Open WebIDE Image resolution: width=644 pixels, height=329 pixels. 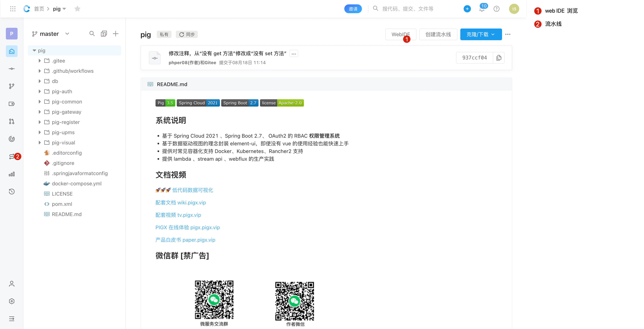click(400, 34)
